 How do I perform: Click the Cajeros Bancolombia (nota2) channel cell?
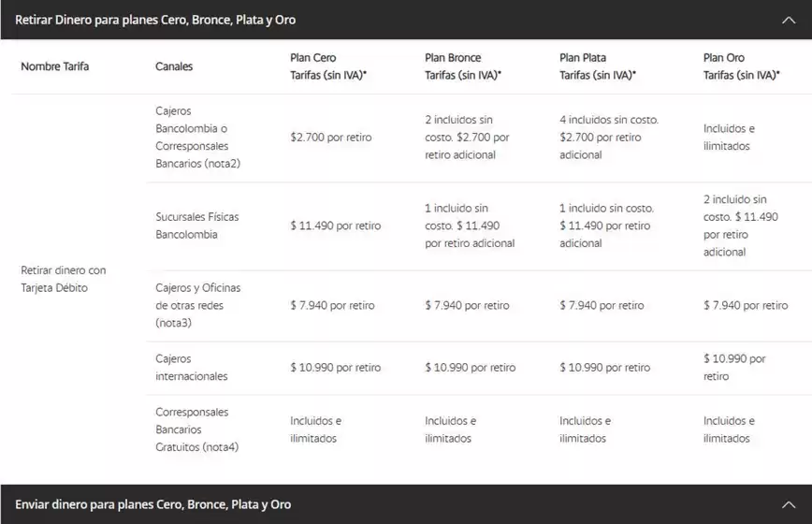click(x=192, y=138)
